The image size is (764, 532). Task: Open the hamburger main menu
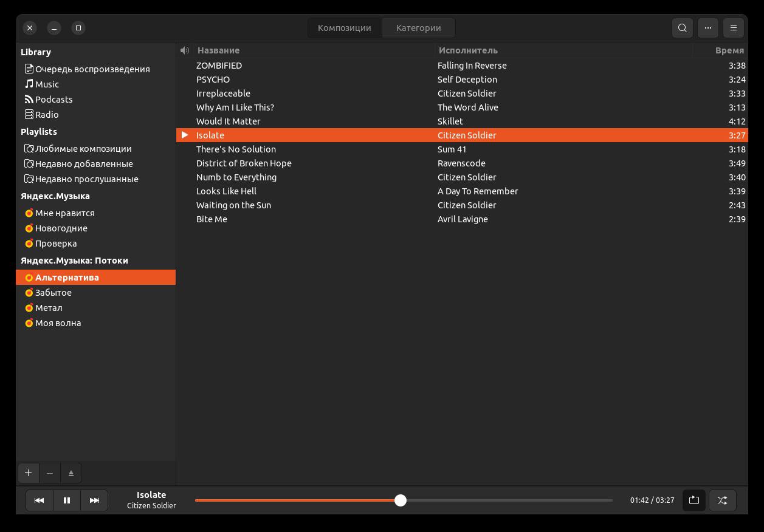tap(734, 28)
